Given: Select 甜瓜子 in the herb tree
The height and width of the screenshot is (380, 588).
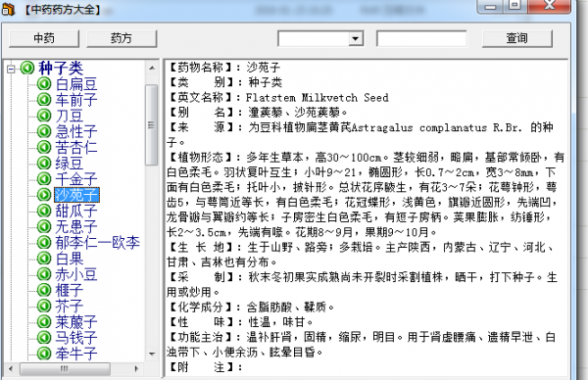Looking at the screenshot, I should [x=76, y=211].
